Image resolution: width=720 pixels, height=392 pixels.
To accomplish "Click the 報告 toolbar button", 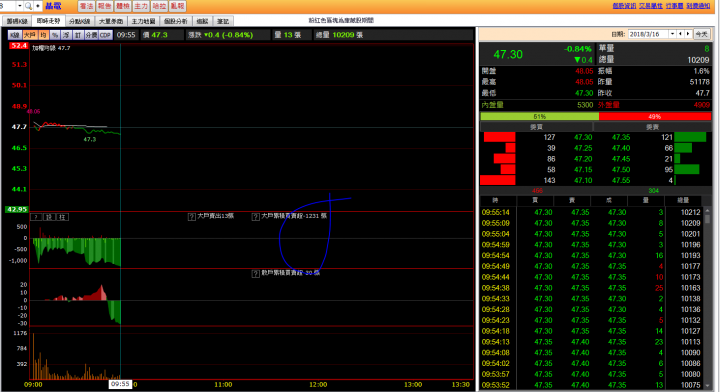I will pyautogui.click(x=105, y=6).
